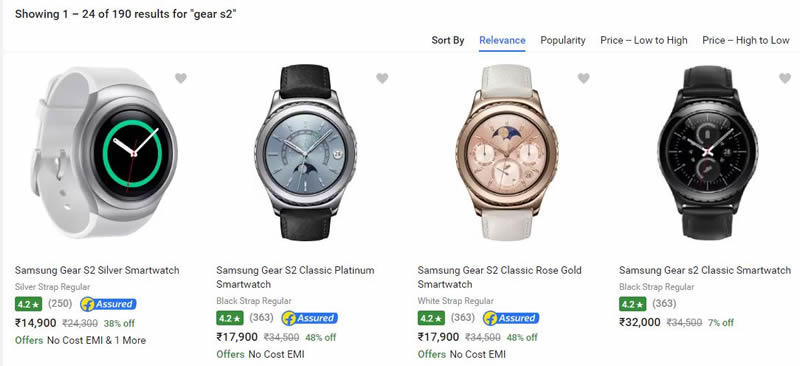Toggle wishlist heart on Rose Gold watch
Viewport: 800px width, 366px height.
[x=584, y=78]
